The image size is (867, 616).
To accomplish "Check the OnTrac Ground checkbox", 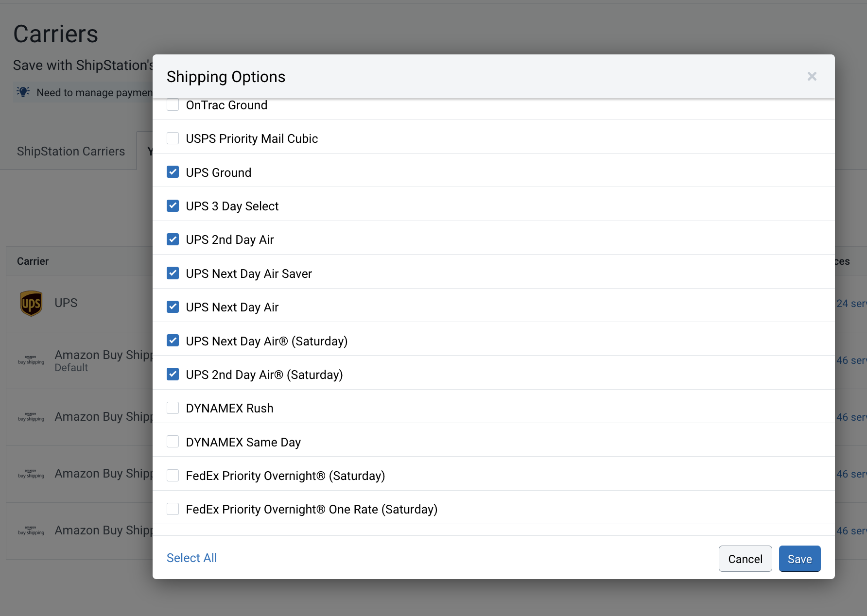I will click(x=173, y=105).
